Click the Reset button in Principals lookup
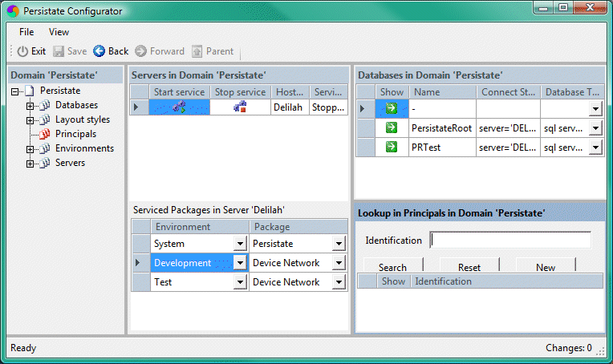Screen dimensions: 613x364 point(469,267)
